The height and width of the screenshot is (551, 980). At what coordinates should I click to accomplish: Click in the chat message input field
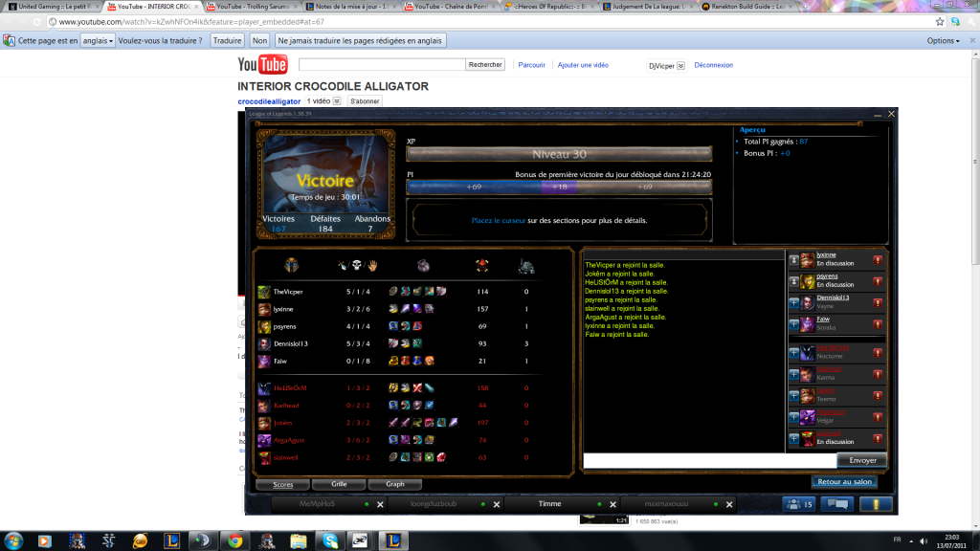(x=710, y=460)
